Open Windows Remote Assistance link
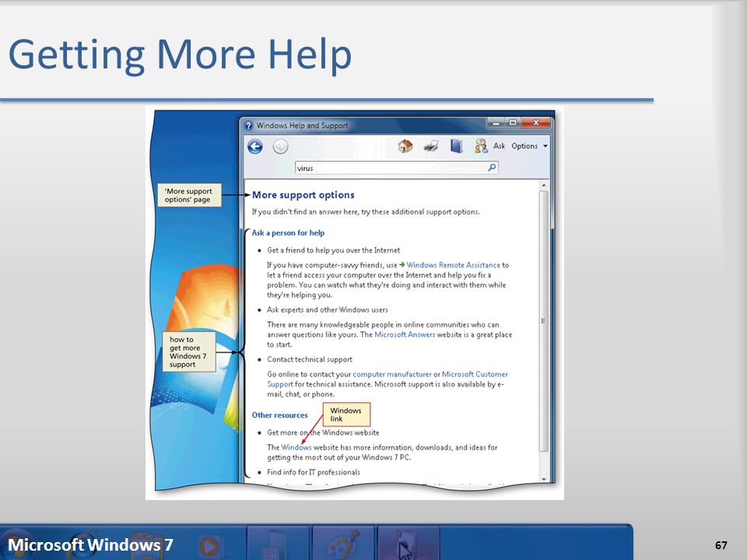The image size is (747, 560). 453,264
